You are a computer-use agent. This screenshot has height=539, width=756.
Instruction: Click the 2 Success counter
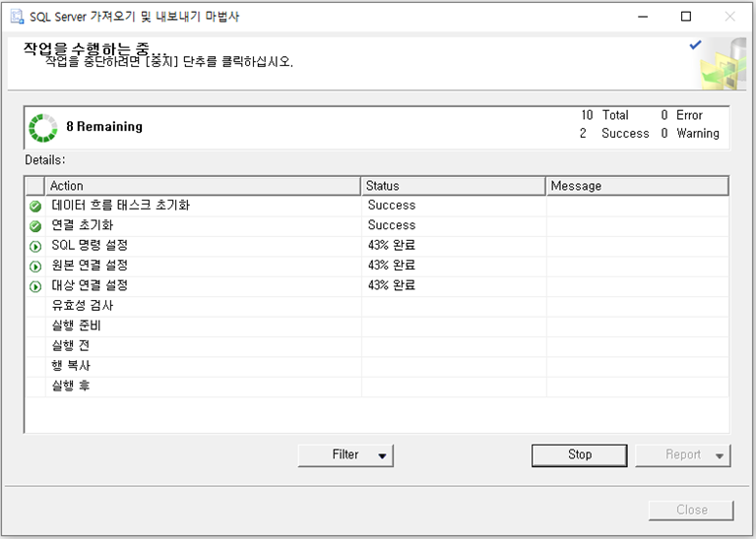614,134
